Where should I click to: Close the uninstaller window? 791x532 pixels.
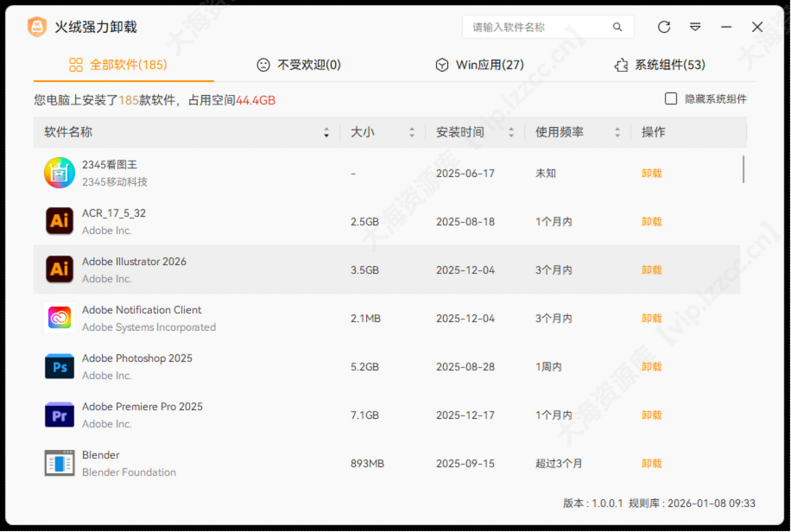pos(756,27)
